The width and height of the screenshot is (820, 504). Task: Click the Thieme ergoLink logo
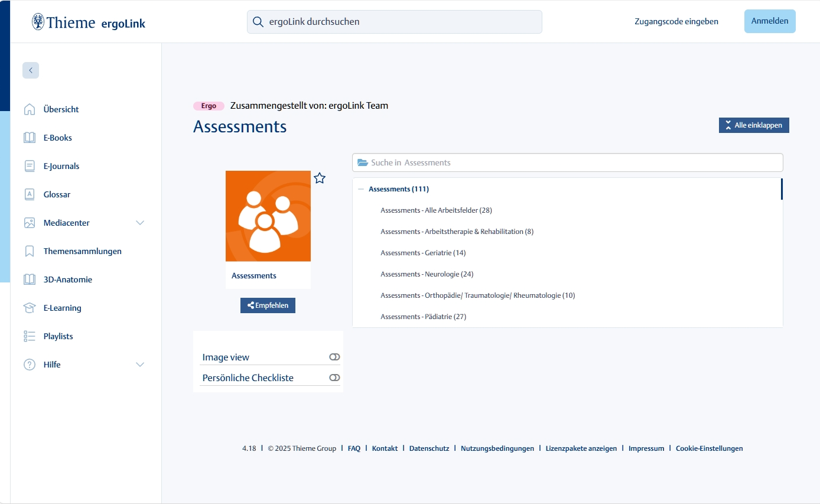click(89, 22)
